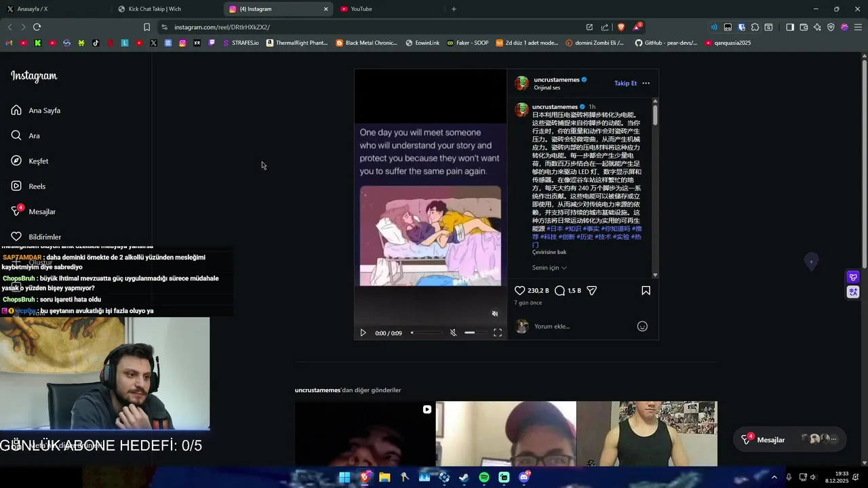Screen dimensions: 868x488
Task: Open the first thumbnail under other posts
Action: (x=365, y=434)
